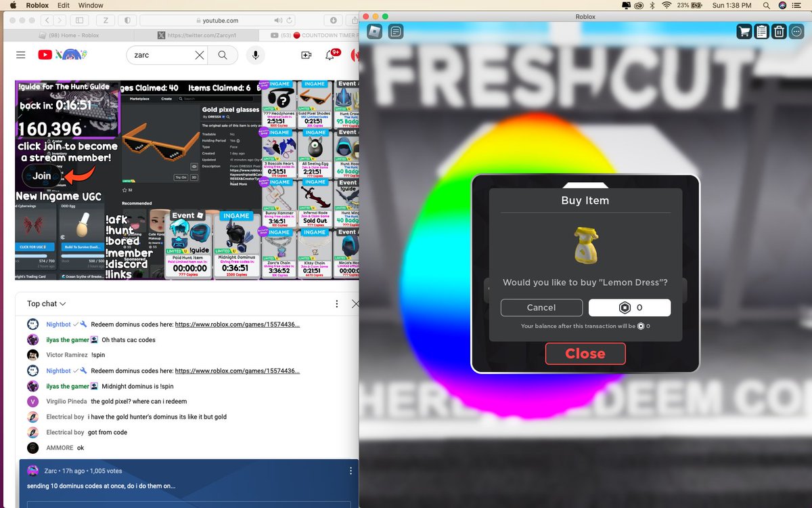Mute the tab audio in address bar
812x508 pixels.
pyautogui.click(x=278, y=20)
